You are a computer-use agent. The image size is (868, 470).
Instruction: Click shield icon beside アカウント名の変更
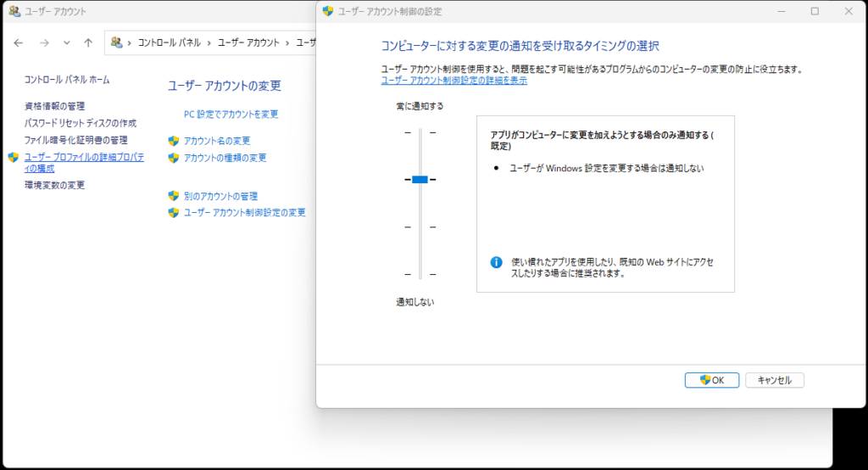coord(174,141)
